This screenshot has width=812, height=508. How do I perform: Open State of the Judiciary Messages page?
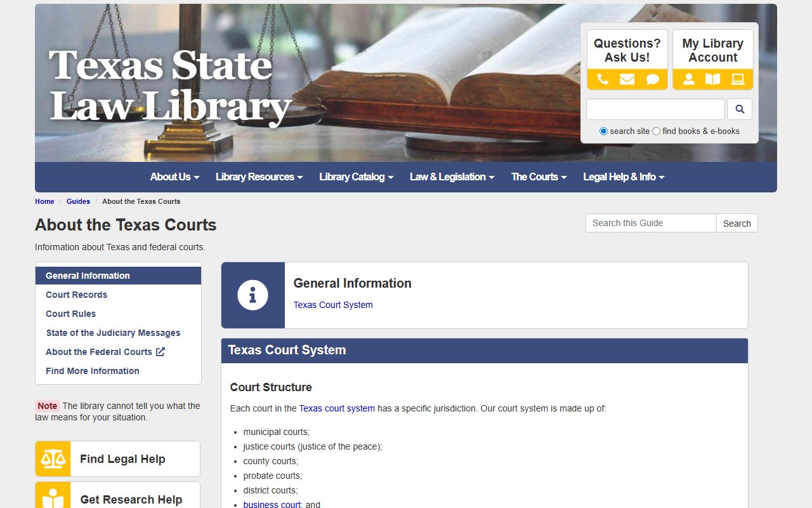(x=113, y=333)
